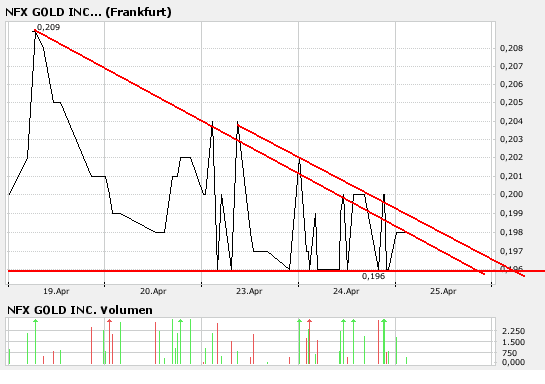This screenshot has width=545, height=384.
Task: Click the 0,204 price axis label
Action: click(511, 121)
